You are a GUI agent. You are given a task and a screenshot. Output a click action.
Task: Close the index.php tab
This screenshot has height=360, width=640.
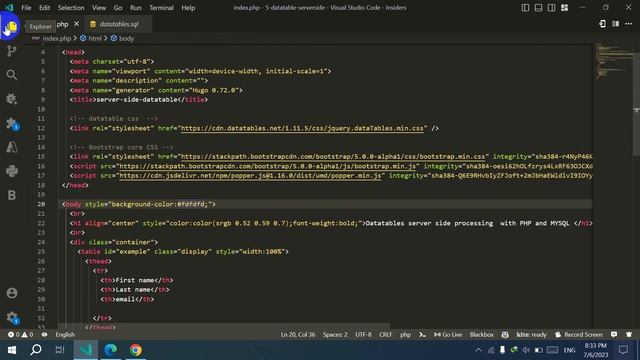tap(76, 24)
